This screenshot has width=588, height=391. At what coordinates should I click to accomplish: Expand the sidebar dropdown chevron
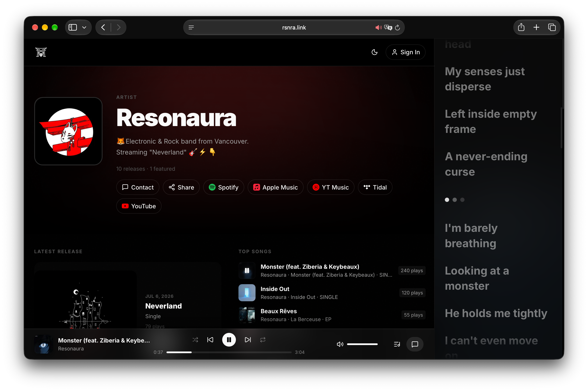coord(84,27)
